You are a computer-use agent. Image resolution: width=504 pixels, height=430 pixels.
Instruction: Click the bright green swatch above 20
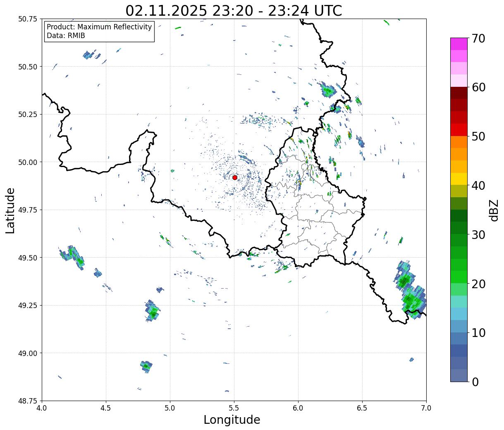point(459,277)
